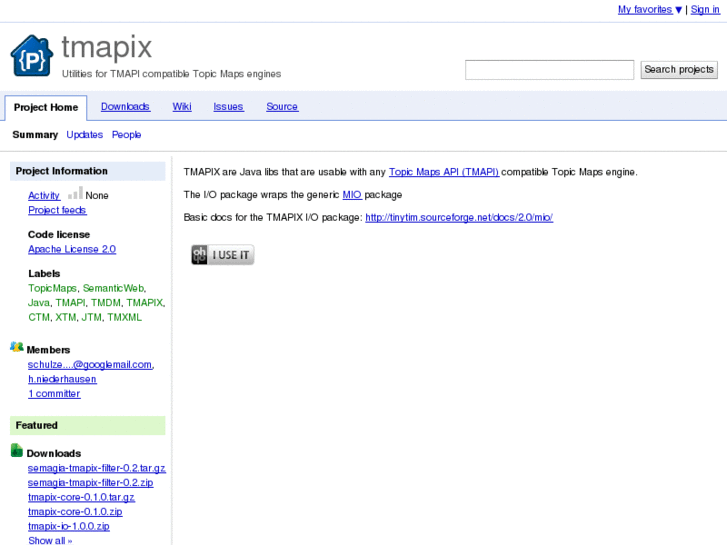Screen dimensions: 727x545
Task: Open the Downloads tab
Action: pos(125,107)
